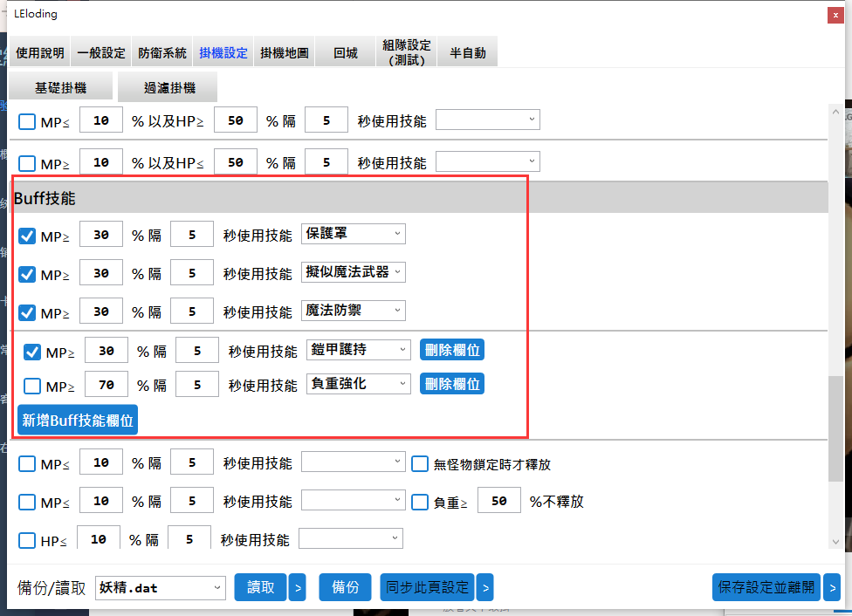Edit 負重≥ percent field showing 50
852x616 pixels.
click(498, 500)
